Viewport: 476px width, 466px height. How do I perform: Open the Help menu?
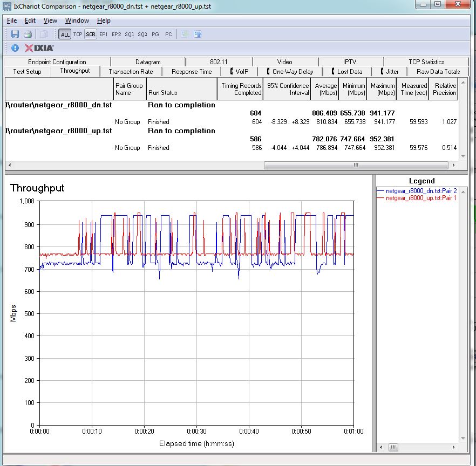104,20
